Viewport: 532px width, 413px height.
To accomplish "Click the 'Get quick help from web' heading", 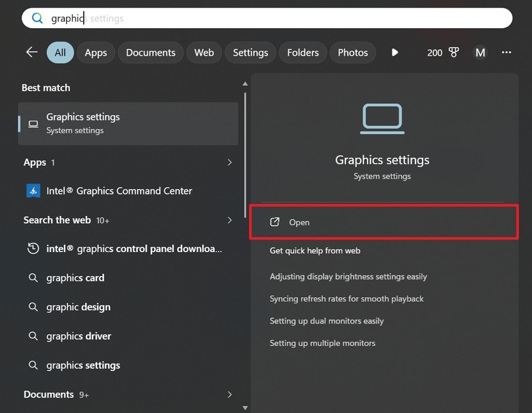I will [315, 250].
